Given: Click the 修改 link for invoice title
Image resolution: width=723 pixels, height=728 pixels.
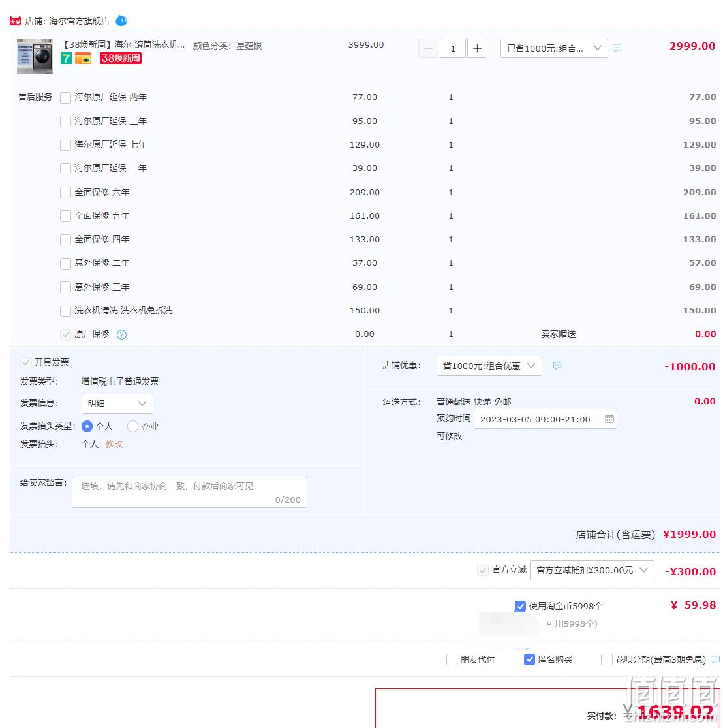Looking at the screenshot, I should pos(114,445).
